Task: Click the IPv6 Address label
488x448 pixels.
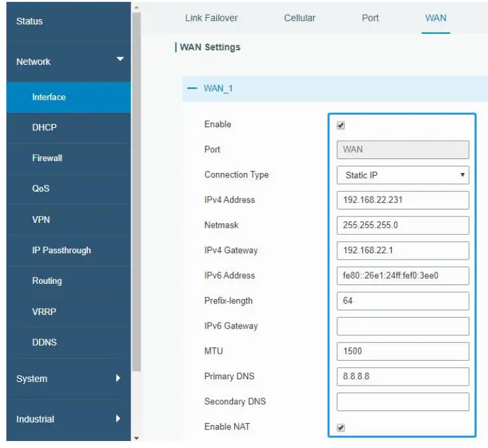Action: [230, 276]
